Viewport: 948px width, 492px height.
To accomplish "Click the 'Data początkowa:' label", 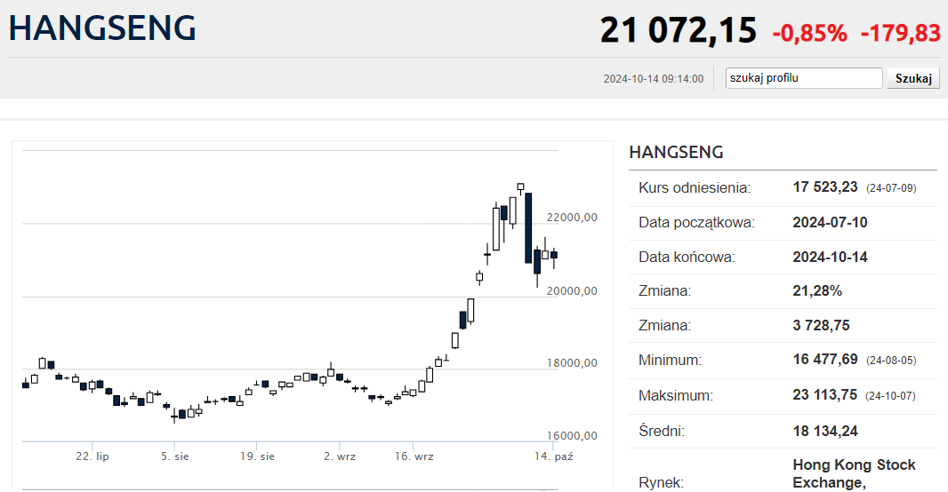I will [696, 222].
